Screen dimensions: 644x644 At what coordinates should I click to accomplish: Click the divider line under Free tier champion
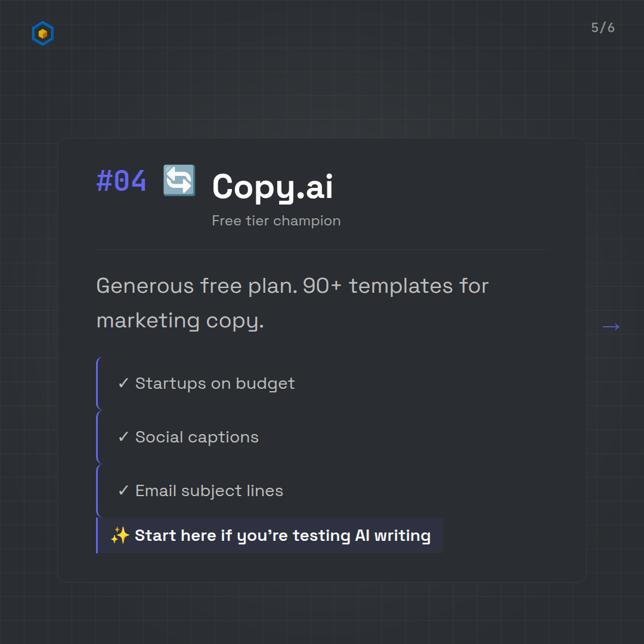[x=322, y=249]
